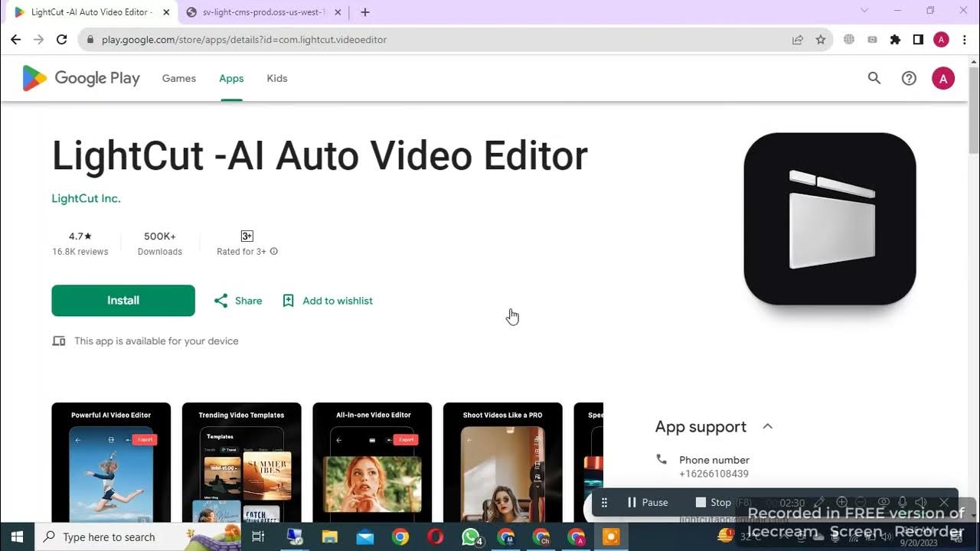
Task: Open Icecream Screen Recorder taskbar icon
Action: (x=611, y=537)
